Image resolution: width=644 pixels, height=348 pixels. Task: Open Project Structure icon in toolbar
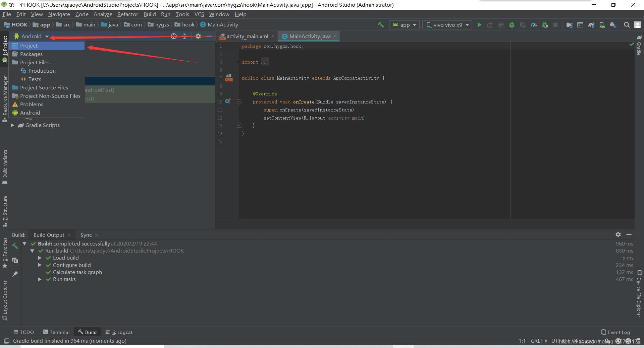click(569, 25)
